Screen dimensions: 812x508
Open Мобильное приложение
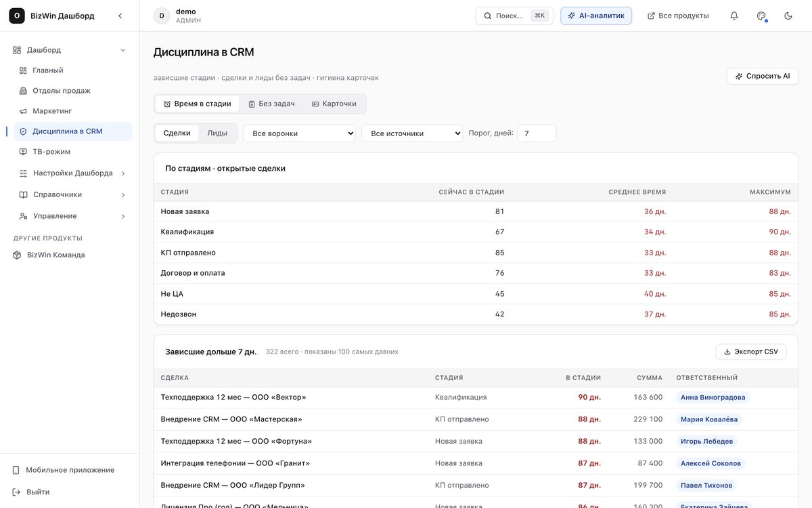point(69,470)
